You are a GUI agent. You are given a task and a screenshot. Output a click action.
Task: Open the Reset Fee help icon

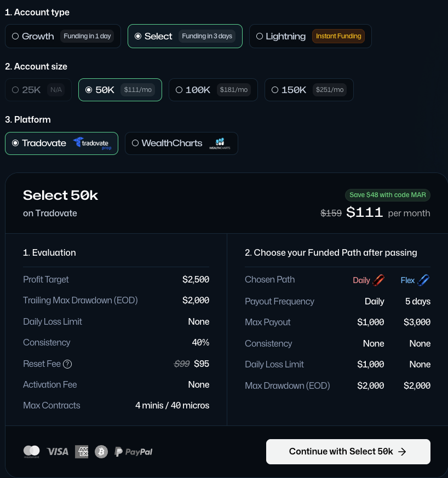tap(67, 364)
